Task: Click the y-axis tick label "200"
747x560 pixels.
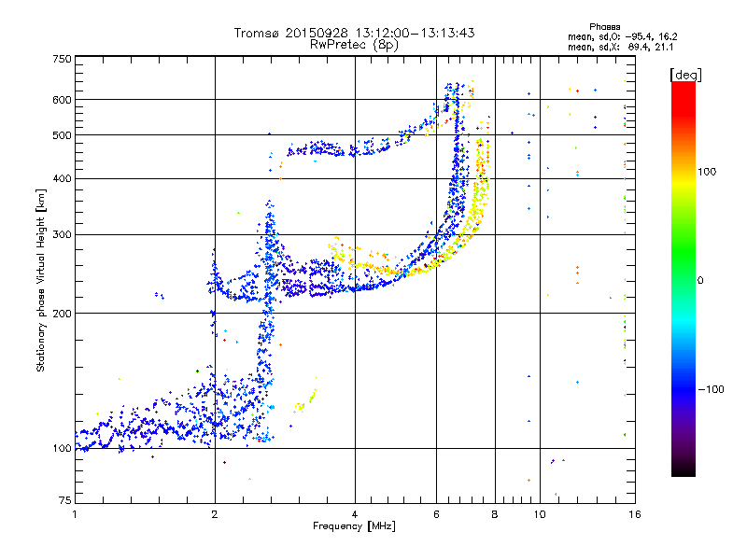Action: pyautogui.click(x=62, y=314)
